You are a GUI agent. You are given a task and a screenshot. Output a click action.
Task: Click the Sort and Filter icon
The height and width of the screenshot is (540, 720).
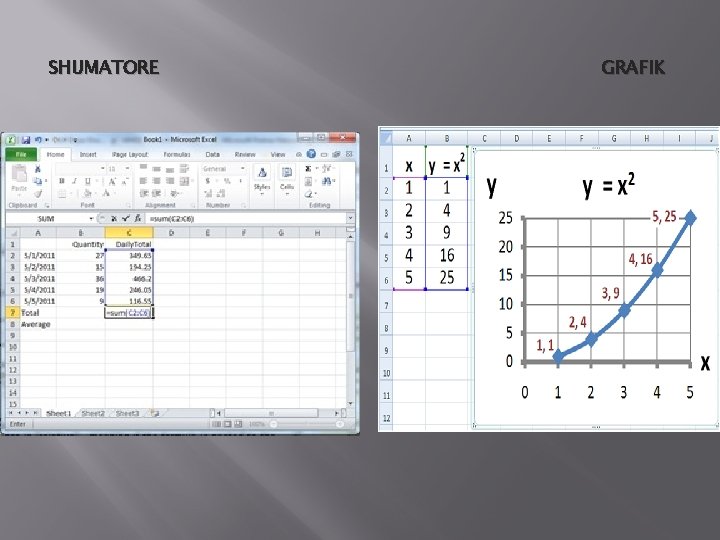point(327,169)
